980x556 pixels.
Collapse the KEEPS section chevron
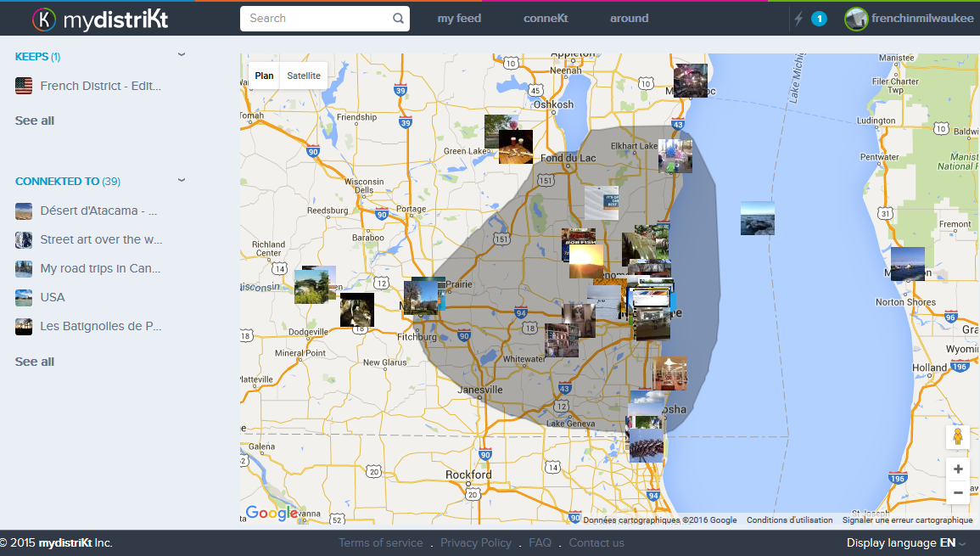[x=181, y=53]
